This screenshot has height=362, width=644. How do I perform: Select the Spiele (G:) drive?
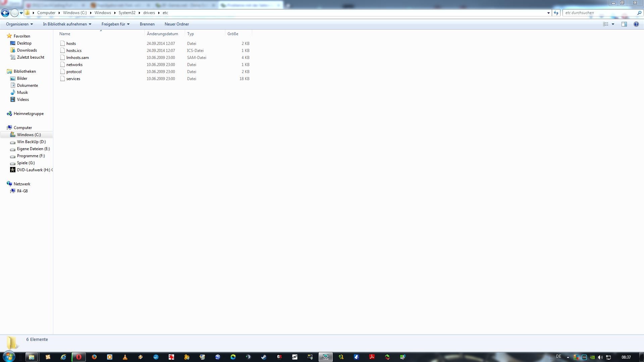[26, 163]
